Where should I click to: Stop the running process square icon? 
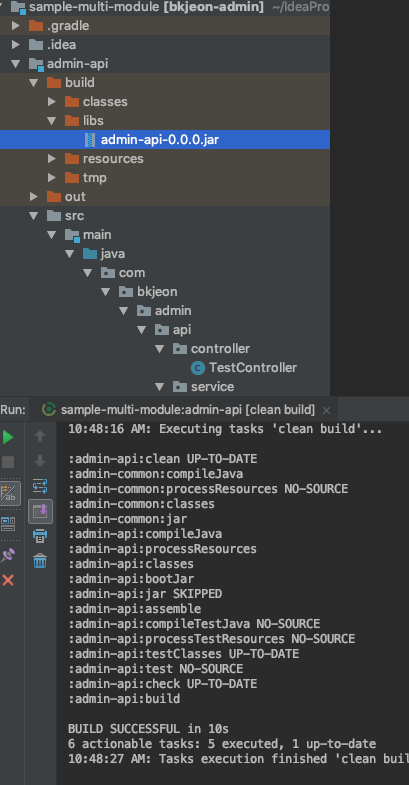(8, 462)
